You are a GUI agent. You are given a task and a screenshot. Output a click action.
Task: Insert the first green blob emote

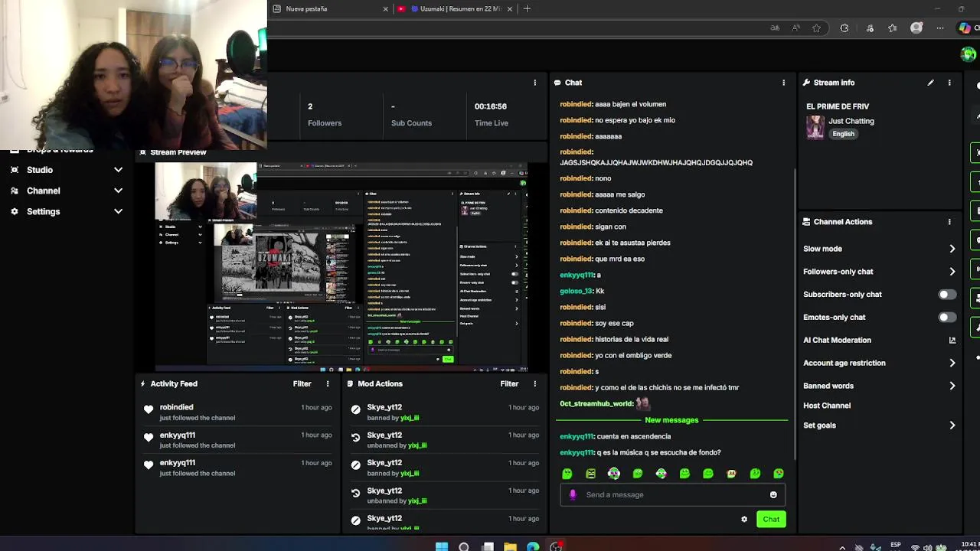pyautogui.click(x=567, y=474)
